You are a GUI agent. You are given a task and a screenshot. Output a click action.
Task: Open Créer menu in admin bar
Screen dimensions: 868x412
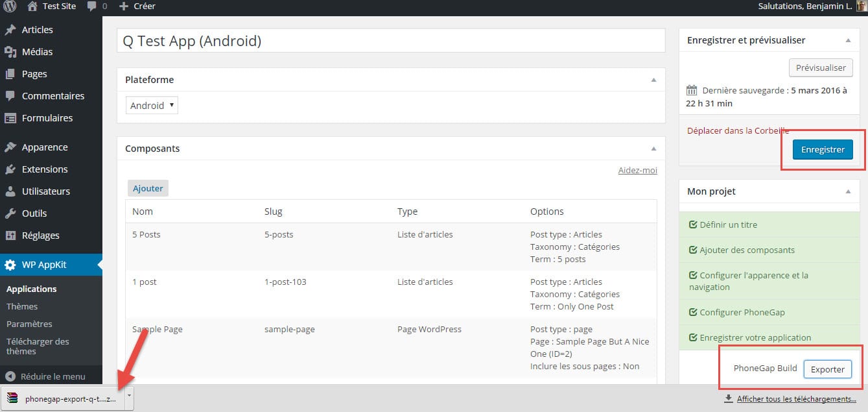[x=137, y=6]
